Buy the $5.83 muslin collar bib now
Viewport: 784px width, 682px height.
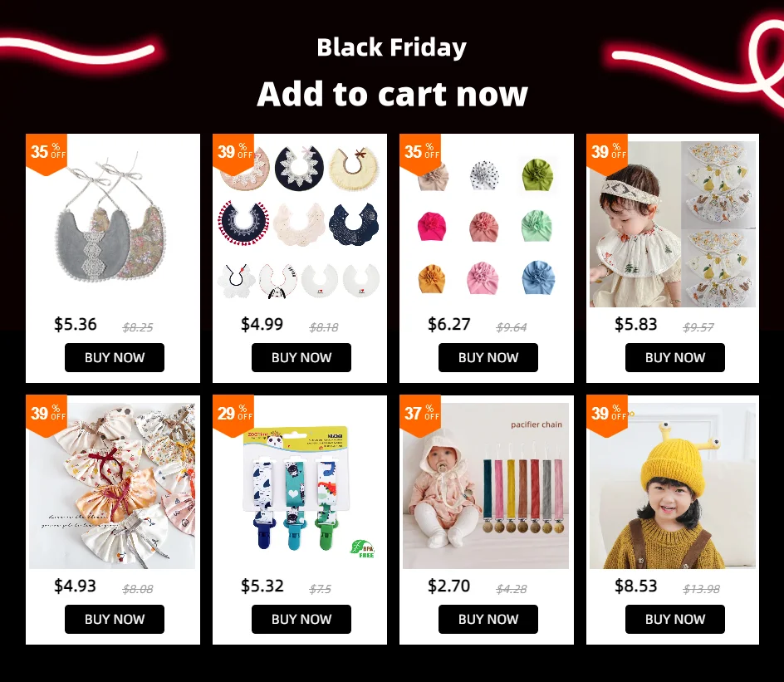pos(675,357)
